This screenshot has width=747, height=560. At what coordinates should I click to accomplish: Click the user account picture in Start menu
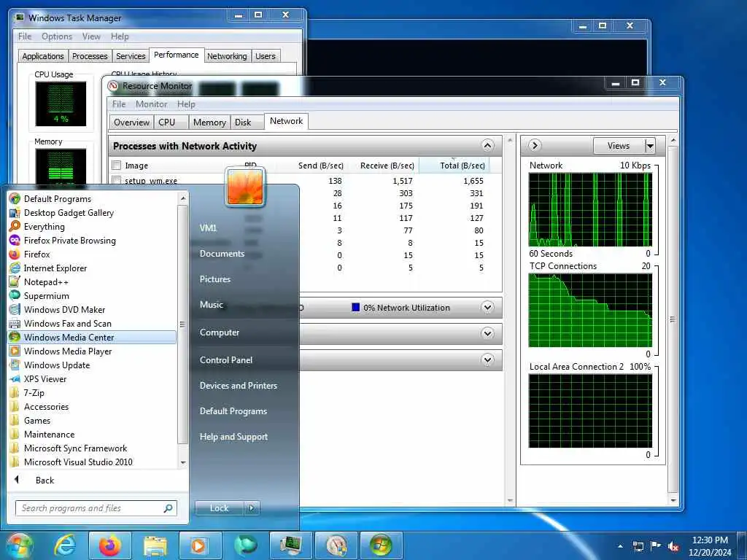(x=245, y=187)
